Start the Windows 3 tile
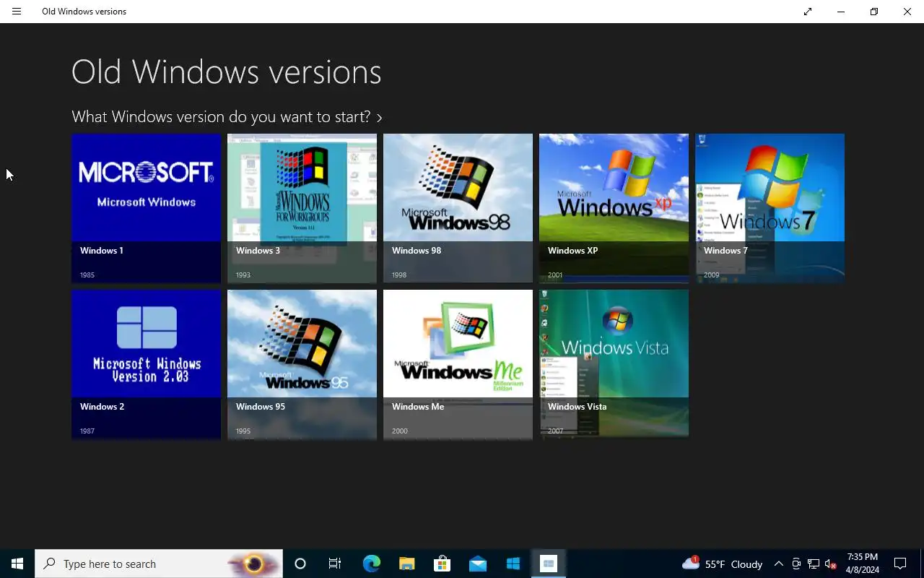This screenshot has height=578, width=924. coord(302,208)
